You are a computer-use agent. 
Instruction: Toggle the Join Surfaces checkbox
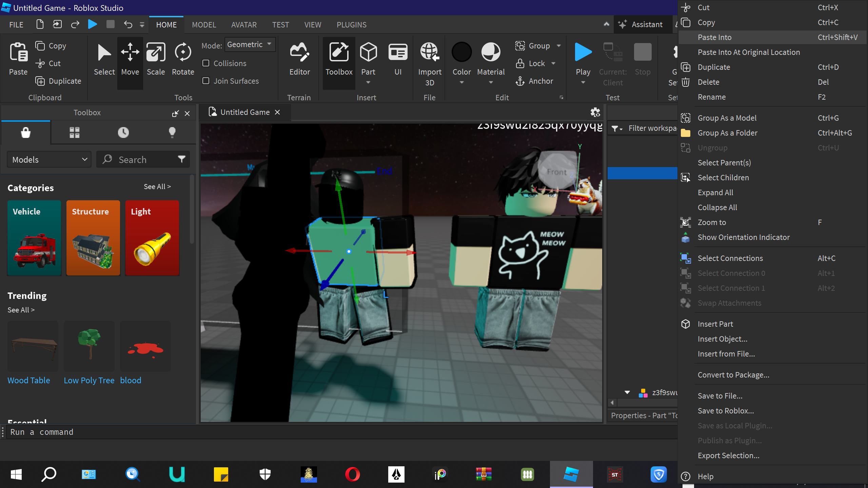tap(206, 81)
